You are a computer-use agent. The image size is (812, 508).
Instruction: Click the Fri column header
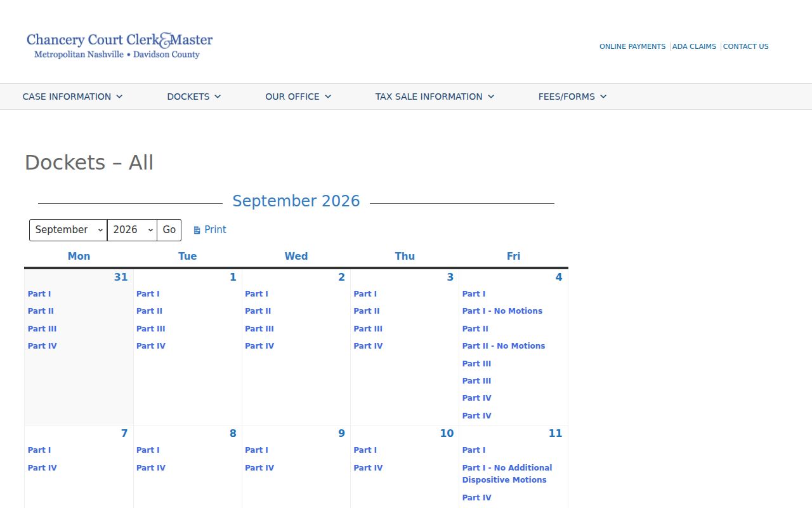coord(514,257)
